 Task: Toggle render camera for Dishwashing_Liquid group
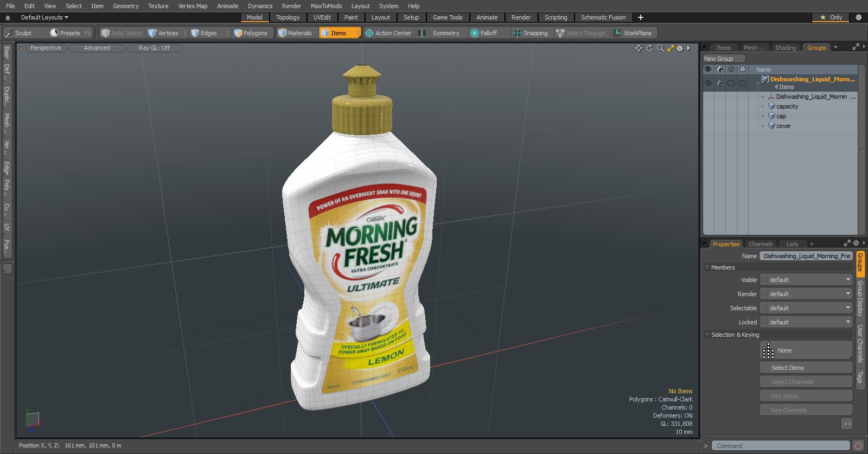720,83
